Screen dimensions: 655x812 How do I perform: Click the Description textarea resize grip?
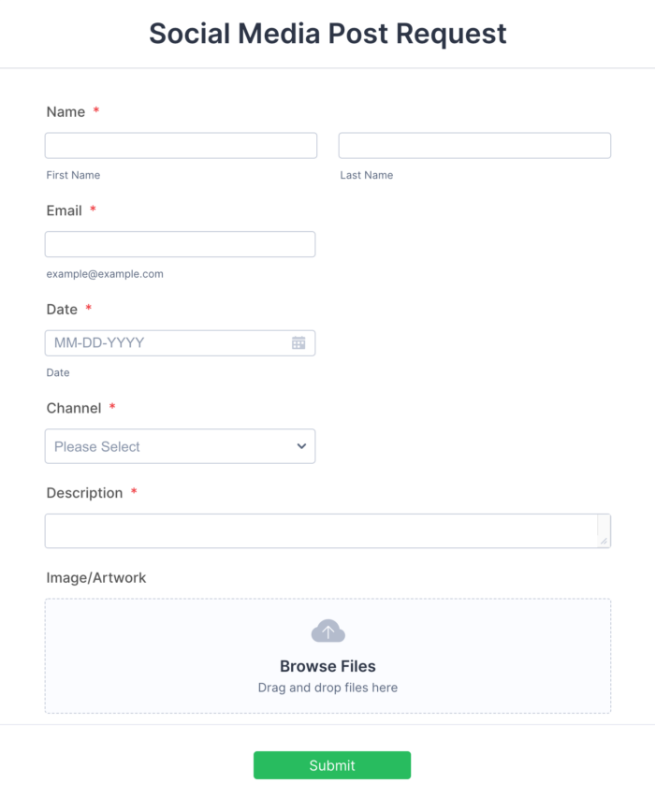(x=604, y=543)
